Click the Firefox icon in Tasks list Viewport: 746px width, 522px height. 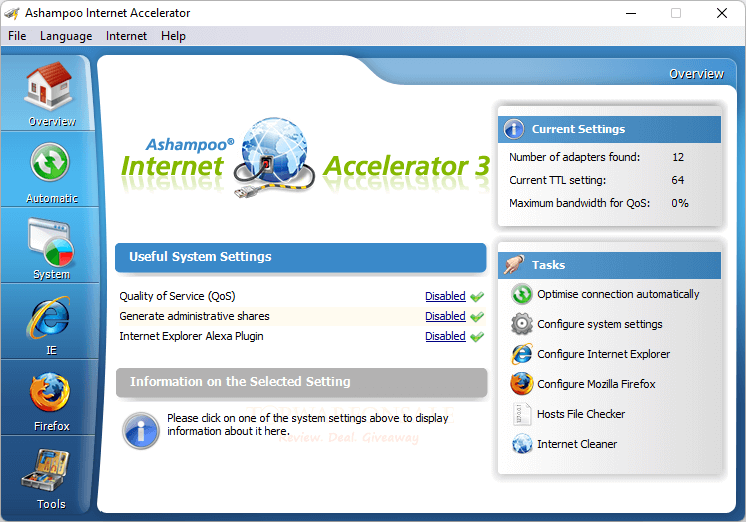point(522,384)
